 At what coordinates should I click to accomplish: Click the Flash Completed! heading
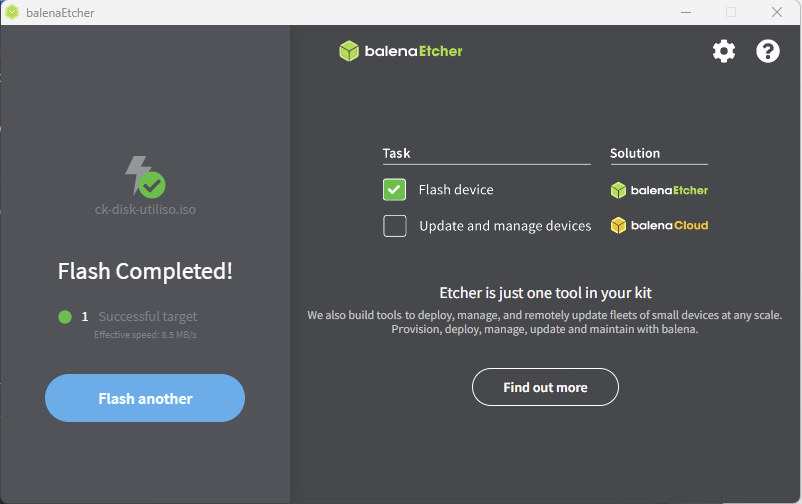tap(145, 271)
